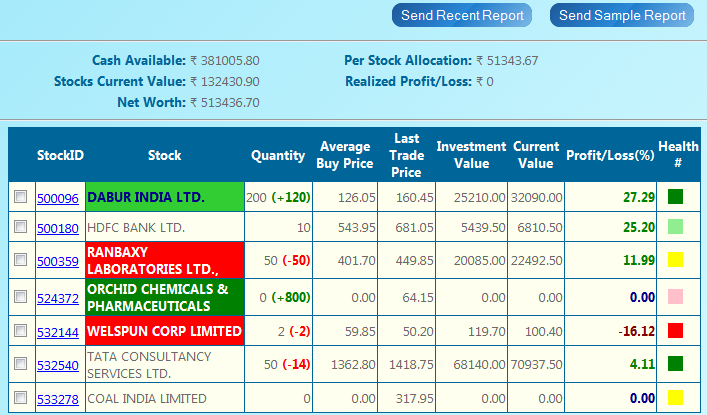Image resolution: width=707 pixels, height=415 pixels.
Task: Click the Average Buy Price header
Action: [345, 155]
